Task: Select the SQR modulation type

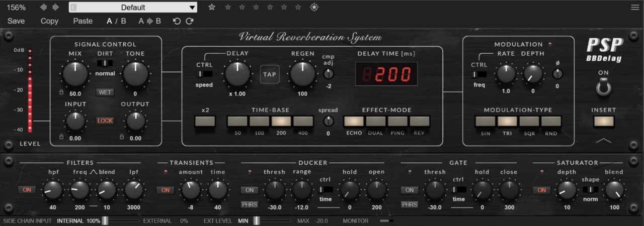Action: (x=529, y=121)
